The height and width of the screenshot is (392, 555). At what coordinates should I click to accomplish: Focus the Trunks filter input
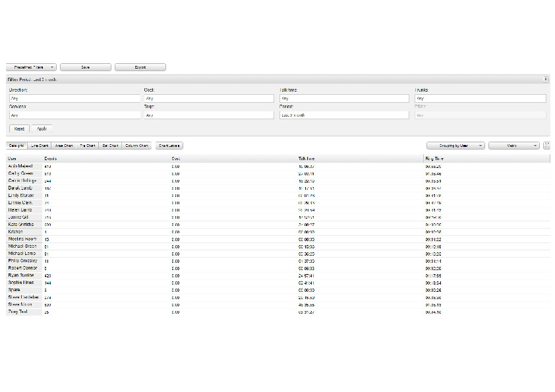[480, 98]
